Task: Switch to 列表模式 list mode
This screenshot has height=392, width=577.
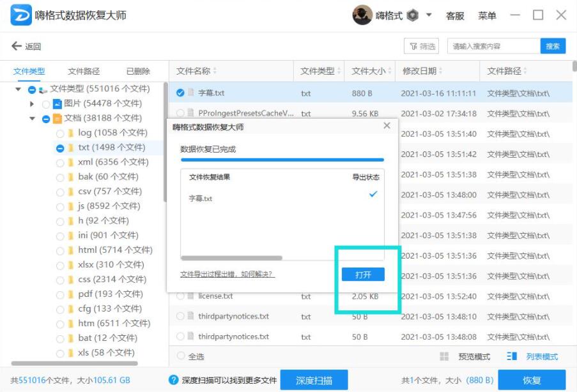Action: tap(532, 356)
